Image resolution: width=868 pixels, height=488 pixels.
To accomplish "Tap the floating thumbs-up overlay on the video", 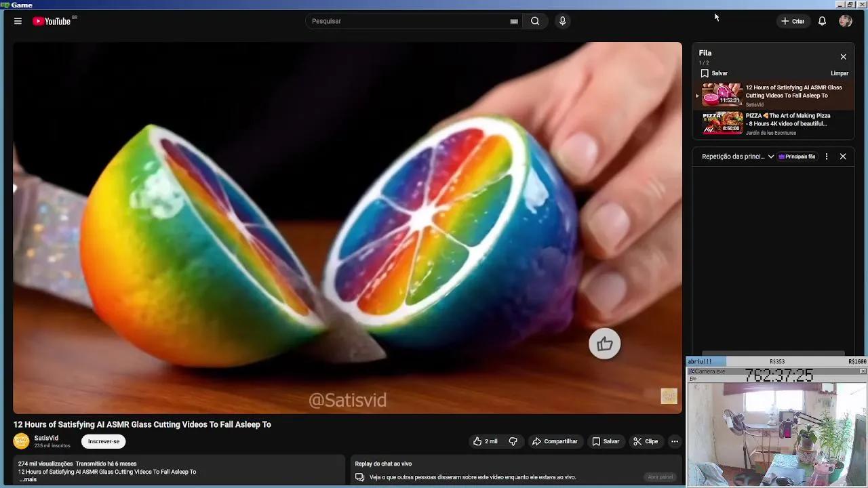I will coord(604,344).
